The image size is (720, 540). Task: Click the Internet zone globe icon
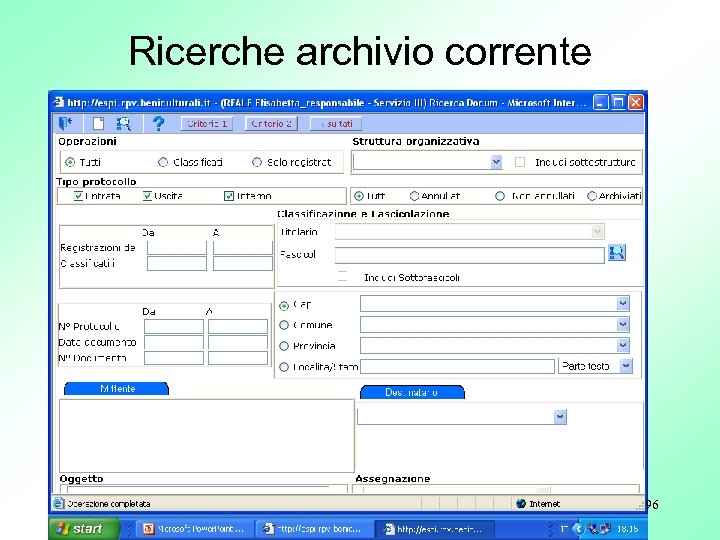point(521,504)
